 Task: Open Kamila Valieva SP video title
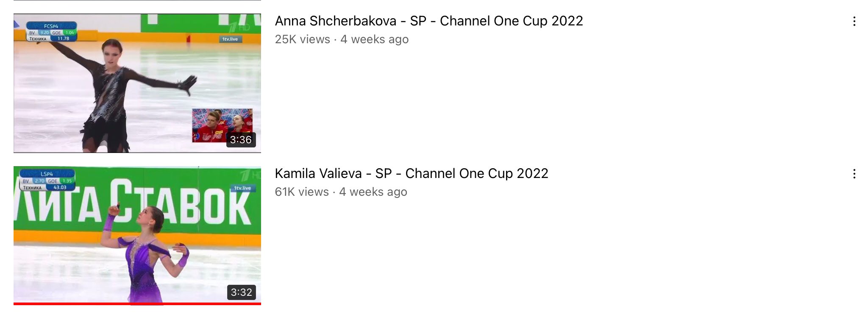coord(411,173)
